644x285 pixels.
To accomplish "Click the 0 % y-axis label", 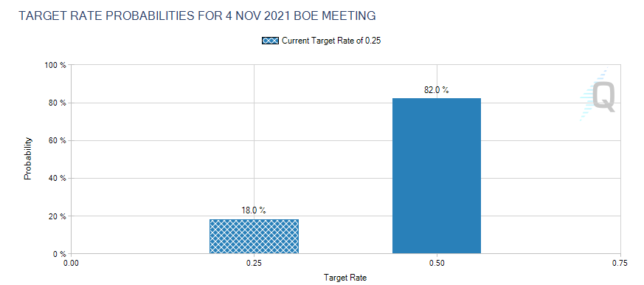I will [x=60, y=254].
